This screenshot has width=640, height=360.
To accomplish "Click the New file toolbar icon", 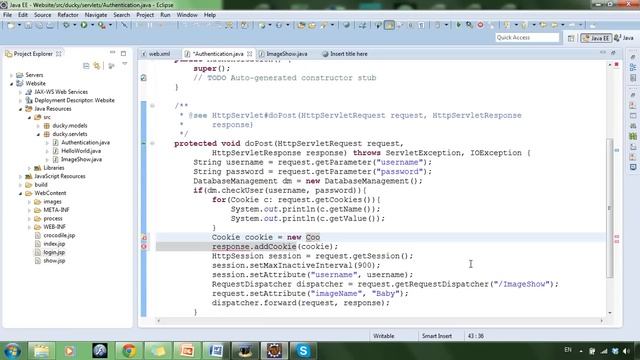I will [x=11, y=25].
